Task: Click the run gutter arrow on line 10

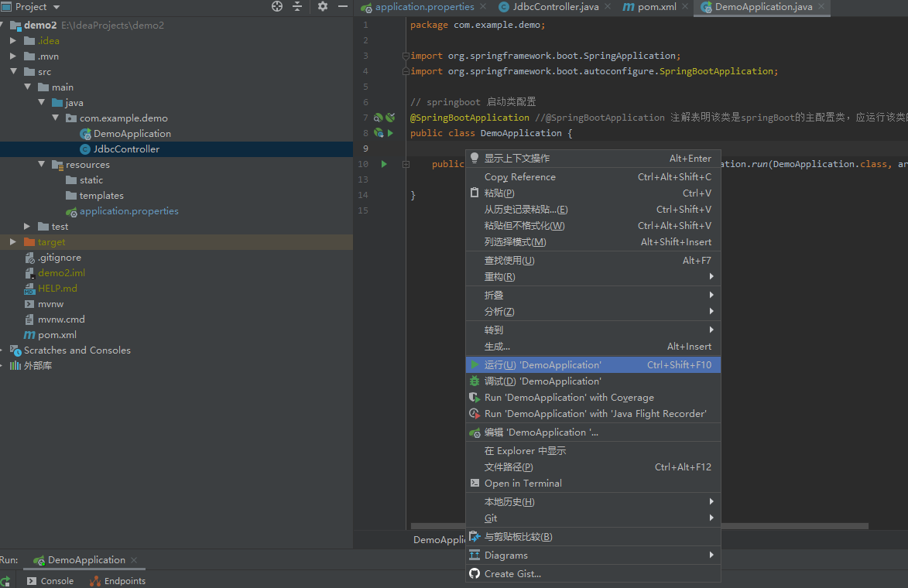Action: (x=383, y=164)
